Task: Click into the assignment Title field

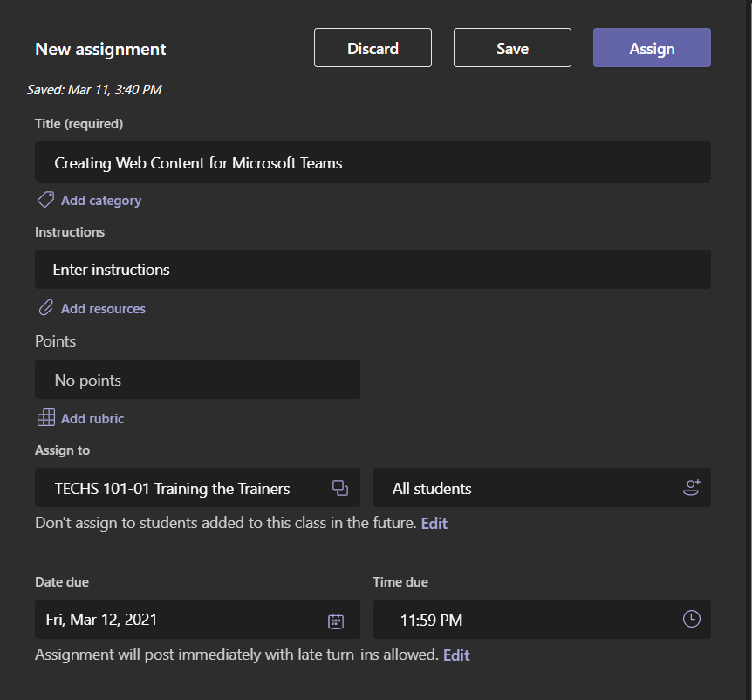Action: tap(373, 162)
